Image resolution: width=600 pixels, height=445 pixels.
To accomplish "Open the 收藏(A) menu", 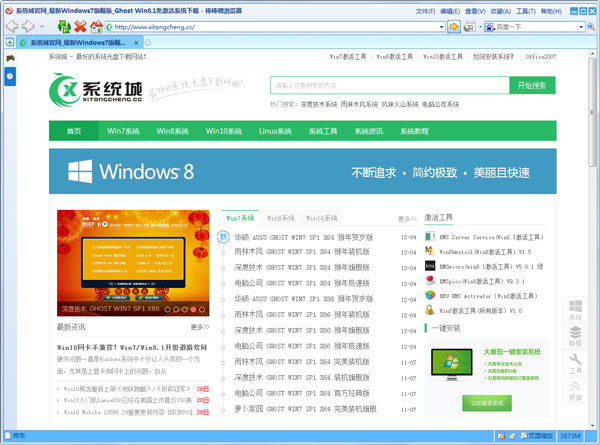I will click(x=501, y=11).
